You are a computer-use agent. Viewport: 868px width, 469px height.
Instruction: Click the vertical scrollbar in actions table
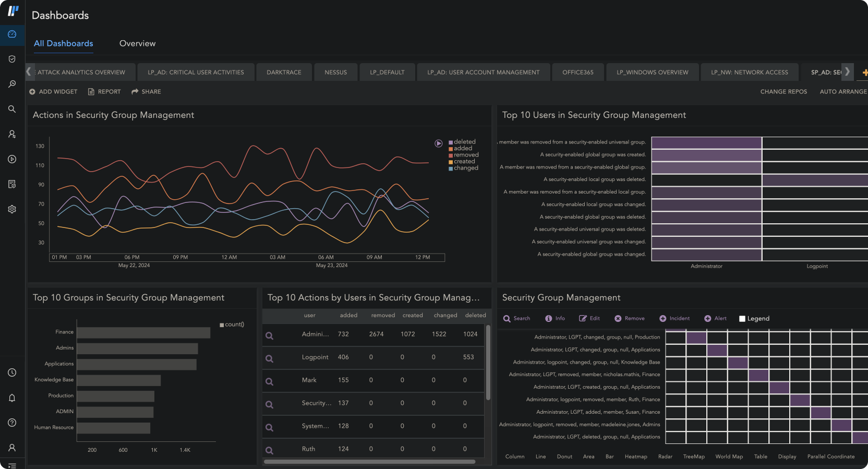(x=488, y=363)
